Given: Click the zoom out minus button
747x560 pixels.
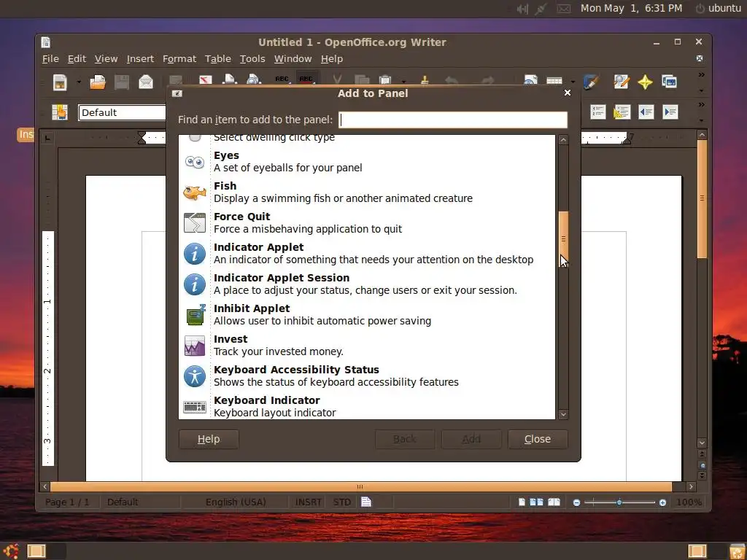Looking at the screenshot, I should [576, 502].
